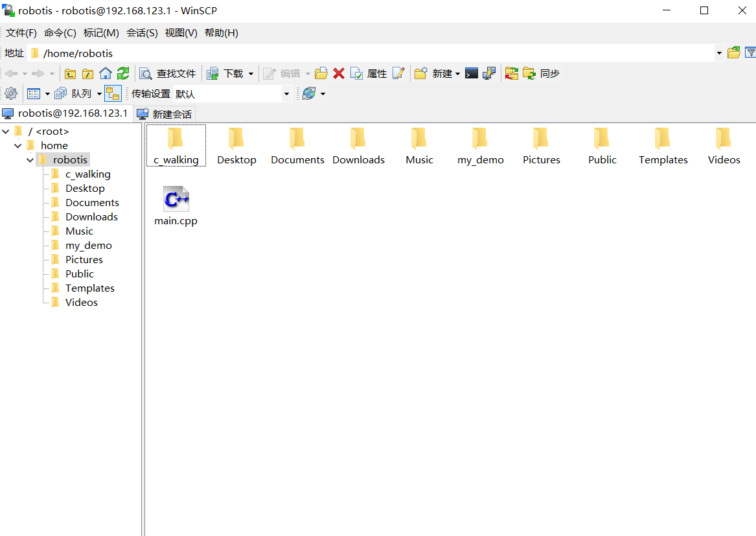This screenshot has width=756, height=536.
Task: Toggle the directory tree panel icon
Action: click(x=113, y=93)
